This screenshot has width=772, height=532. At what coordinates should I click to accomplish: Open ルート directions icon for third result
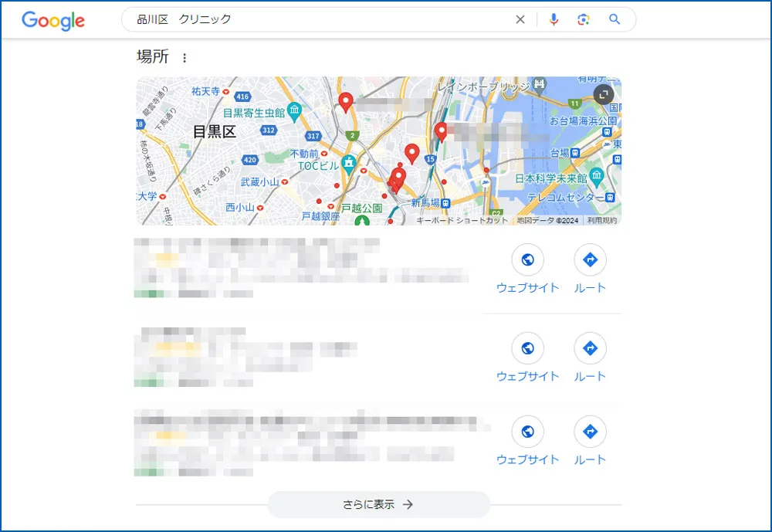pos(590,432)
